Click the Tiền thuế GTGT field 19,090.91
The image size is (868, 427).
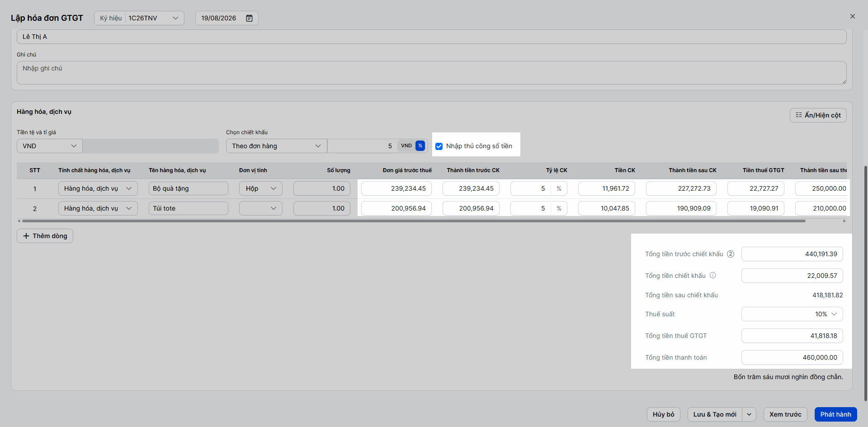point(756,208)
